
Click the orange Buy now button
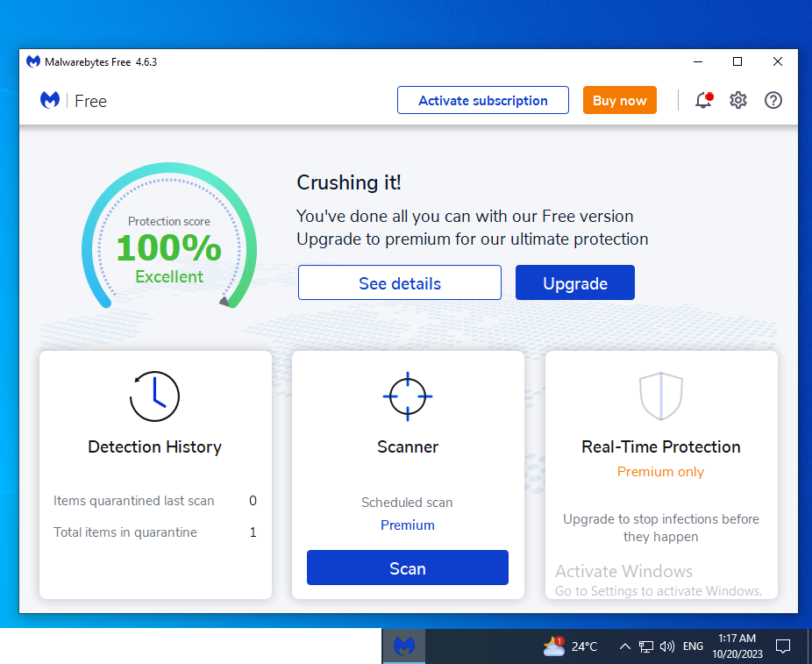click(619, 100)
